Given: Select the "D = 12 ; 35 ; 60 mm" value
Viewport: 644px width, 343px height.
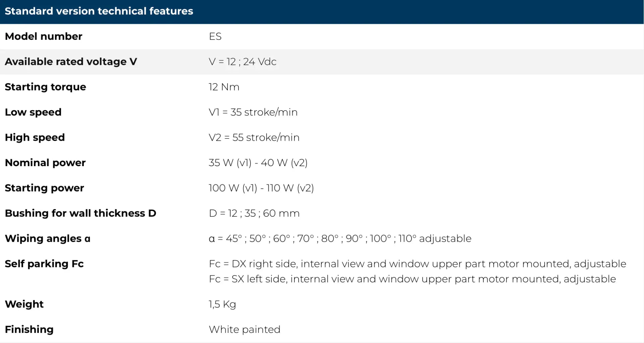Looking at the screenshot, I should pos(254,213).
